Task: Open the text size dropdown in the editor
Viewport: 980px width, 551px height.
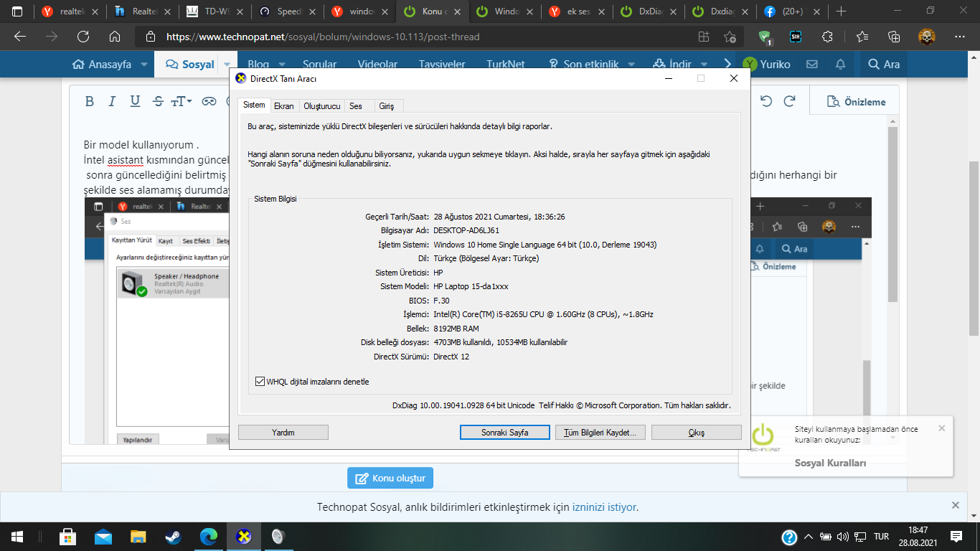Action: [x=182, y=102]
